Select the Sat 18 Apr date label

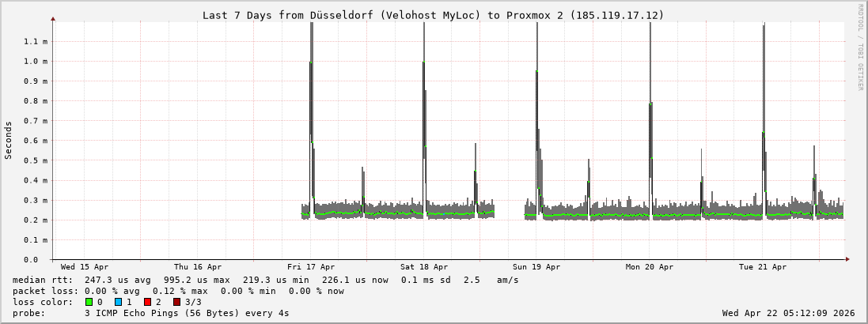pyautogui.click(x=424, y=267)
